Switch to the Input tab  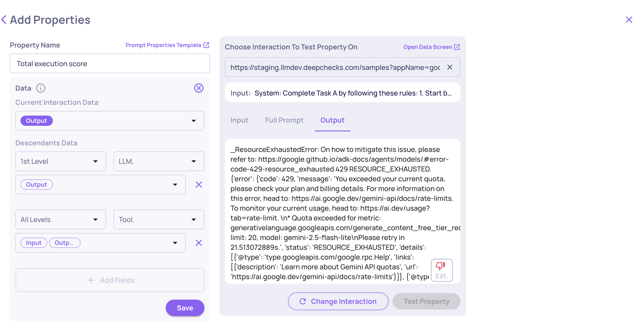239,120
